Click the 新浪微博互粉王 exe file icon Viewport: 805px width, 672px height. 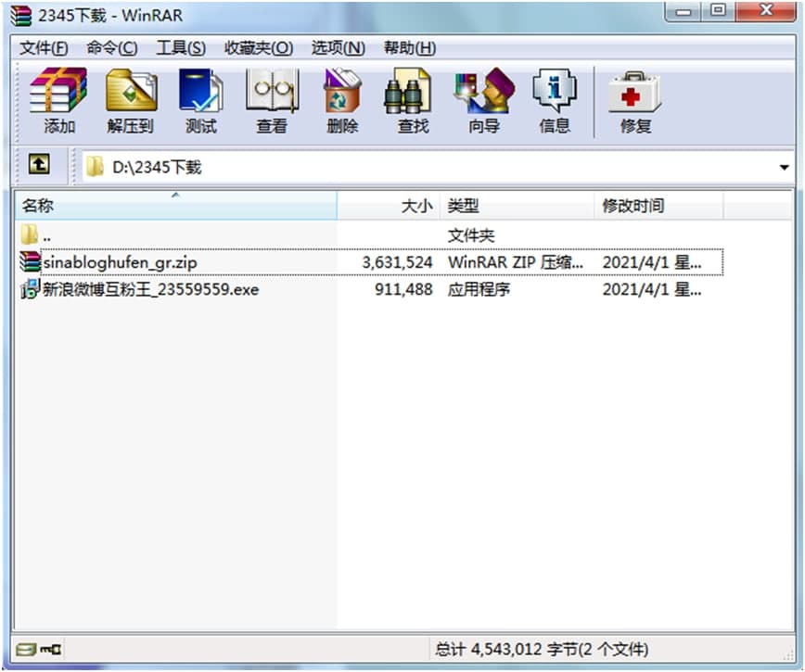[30, 289]
